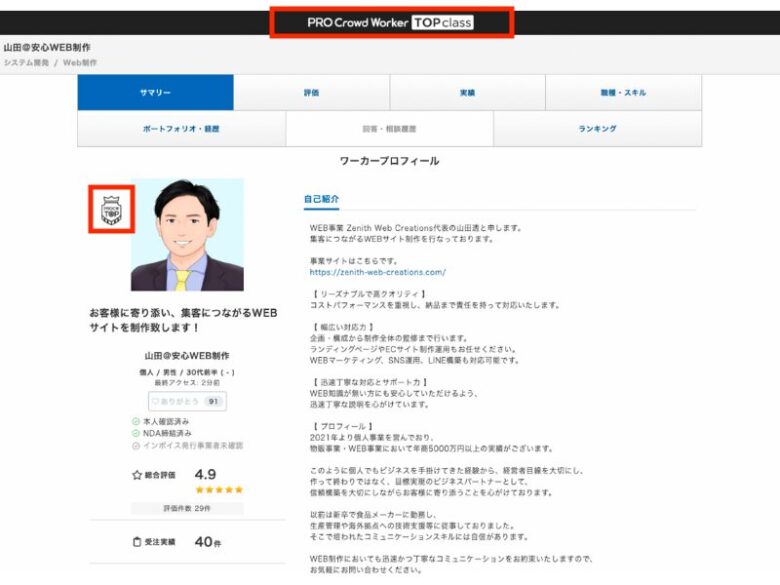Viewport: 780px width, 585px height.
Task: Open the ポートフォリオ・経歴 tab
Action: 181,129
